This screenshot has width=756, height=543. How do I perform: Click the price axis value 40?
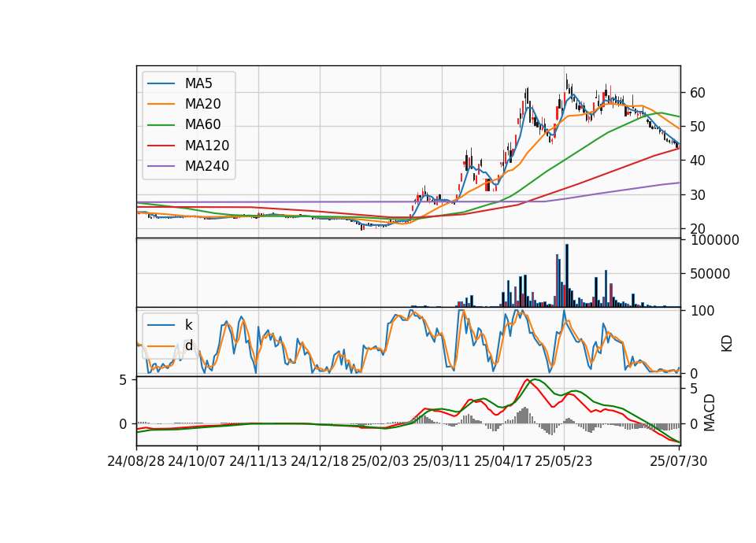(x=698, y=161)
